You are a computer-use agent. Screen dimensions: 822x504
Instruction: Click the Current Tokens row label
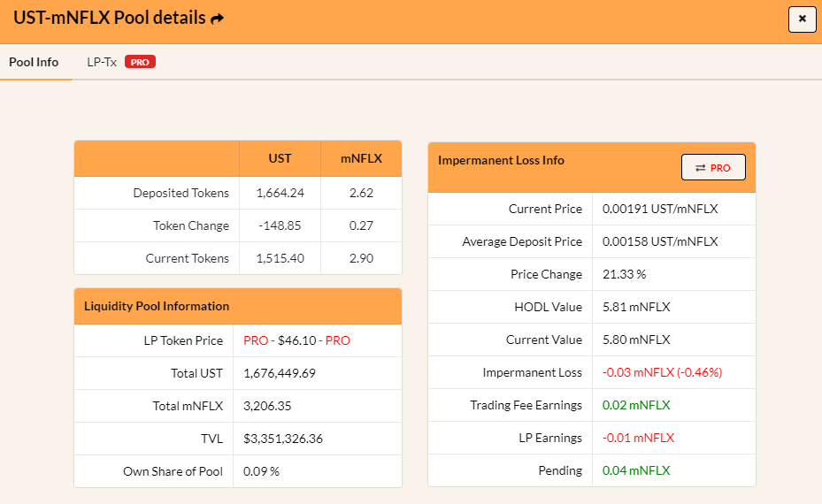(x=188, y=258)
